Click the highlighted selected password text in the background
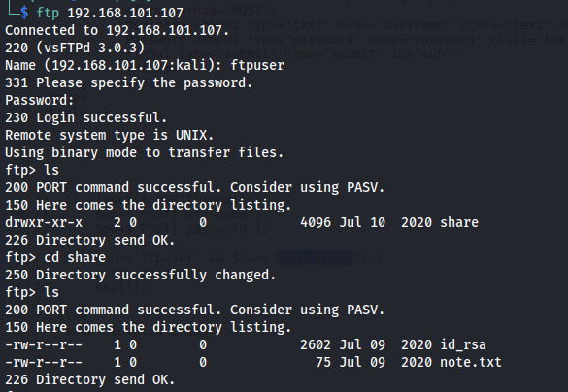This screenshot has width=568, height=392. (x=315, y=257)
